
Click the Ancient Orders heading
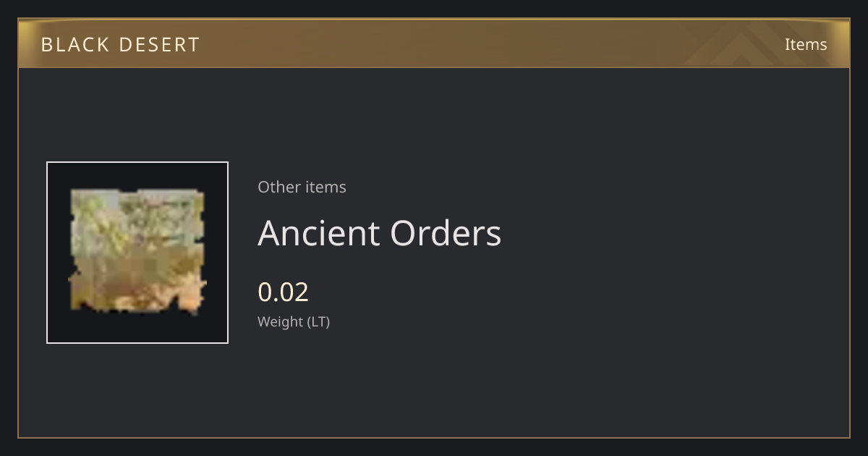tap(380, 233)
